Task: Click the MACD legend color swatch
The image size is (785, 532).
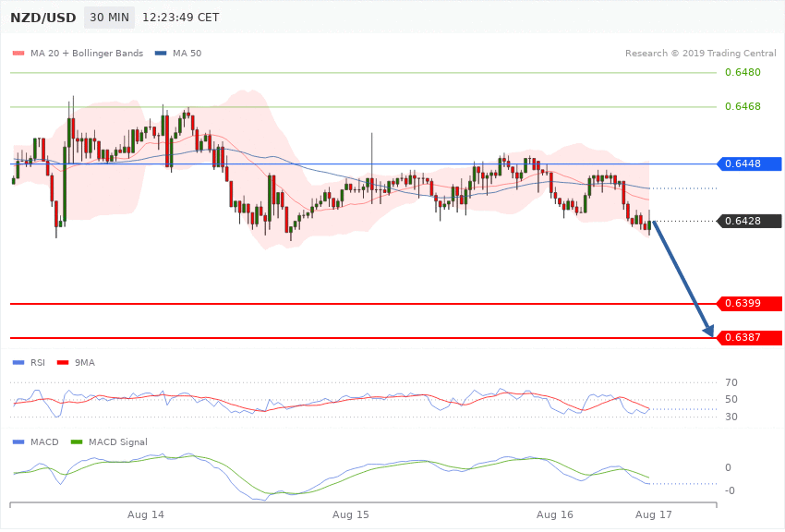Action: tap(18, 441)
